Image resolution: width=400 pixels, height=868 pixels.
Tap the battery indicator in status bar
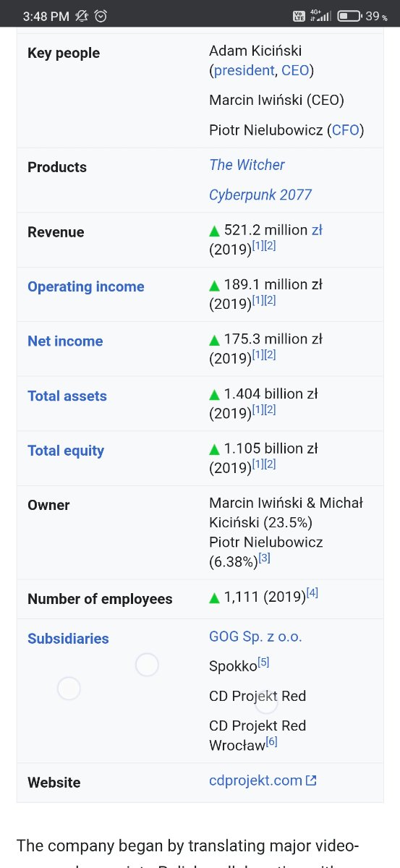(x=349, y=16)
